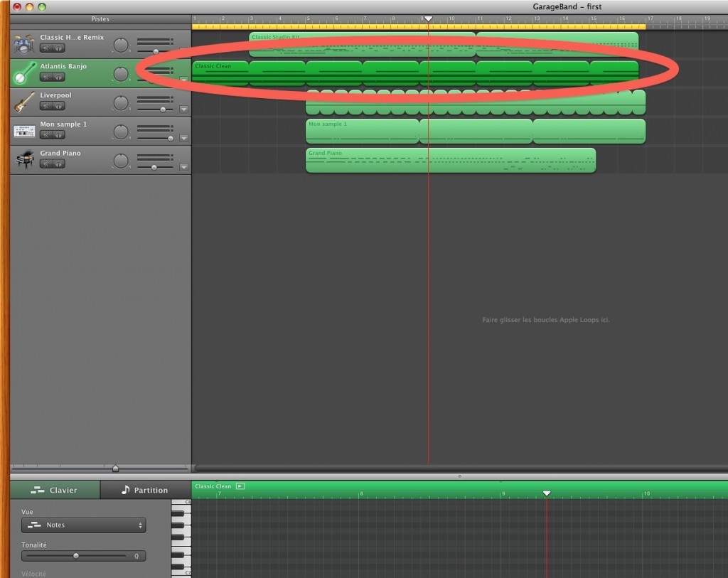Click the Grand Piano volume slider
The image size is (728, 578).
(156, 167)
